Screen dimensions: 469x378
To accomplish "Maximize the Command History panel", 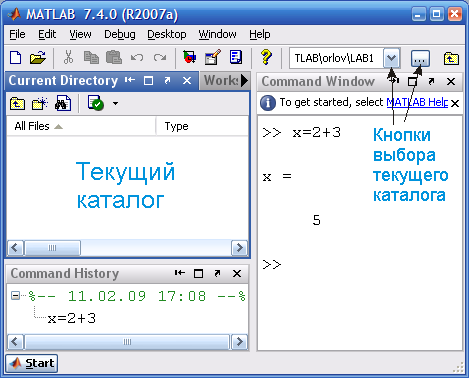I will point(198,273).
